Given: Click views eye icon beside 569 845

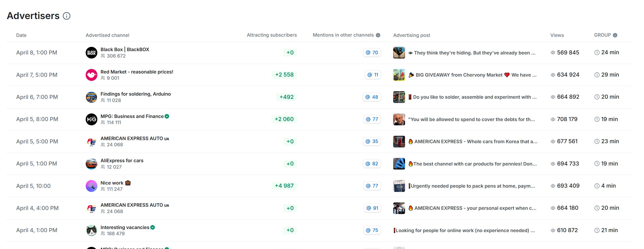Looking at the screenshot, I should point(553,53).
